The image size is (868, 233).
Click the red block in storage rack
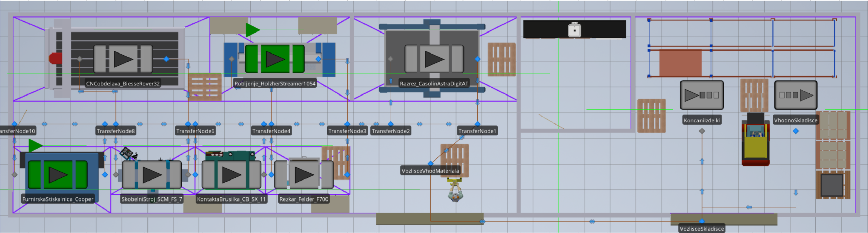(680, 63)
